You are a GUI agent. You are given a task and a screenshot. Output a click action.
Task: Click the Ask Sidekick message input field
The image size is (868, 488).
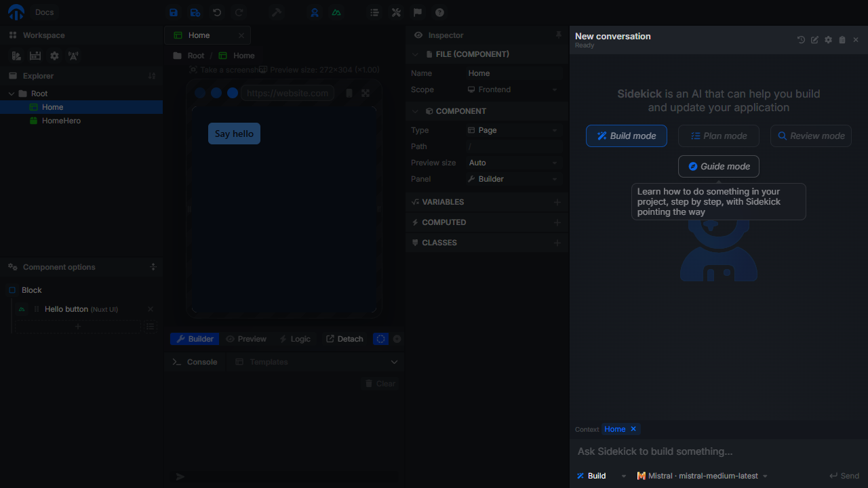click(x=719, y=451)
